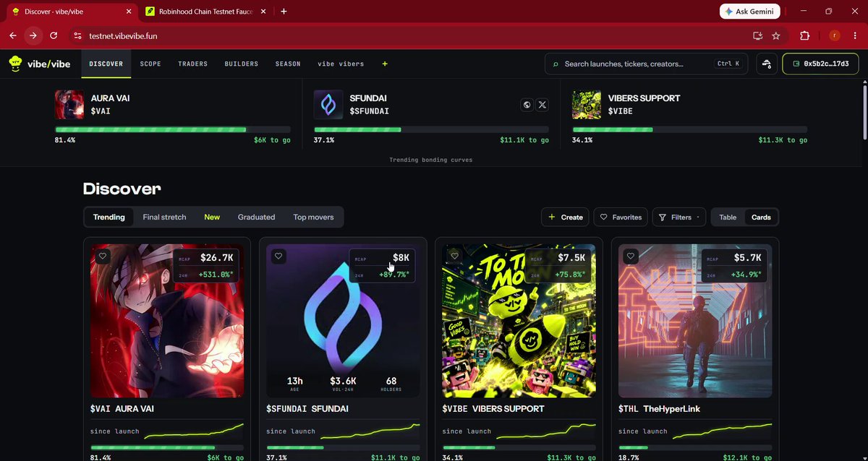This screenshot has width=868, height=461.
Task: Open the vibe vibers nav link
Action: coord(341,64)
